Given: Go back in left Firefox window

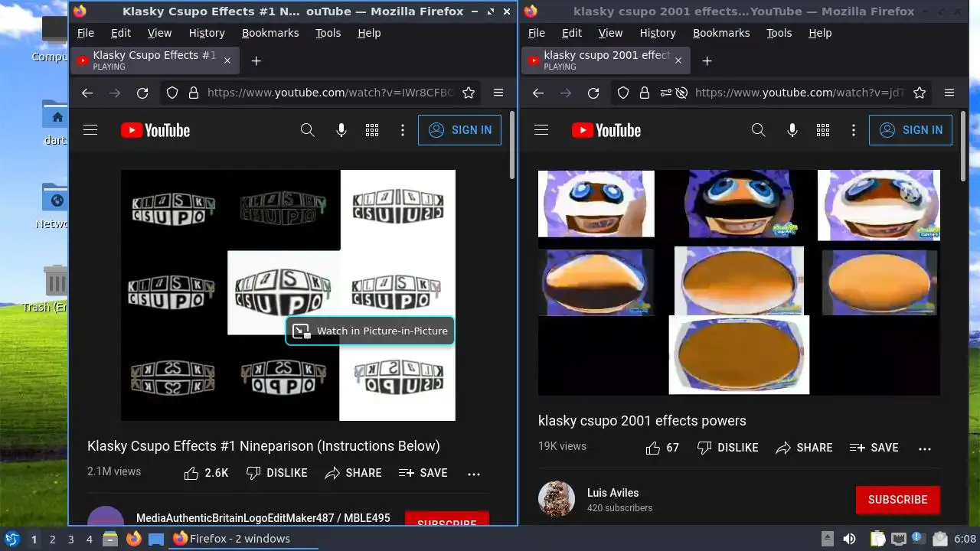Looking at the screenshot, I should click(x=87, y=93).
